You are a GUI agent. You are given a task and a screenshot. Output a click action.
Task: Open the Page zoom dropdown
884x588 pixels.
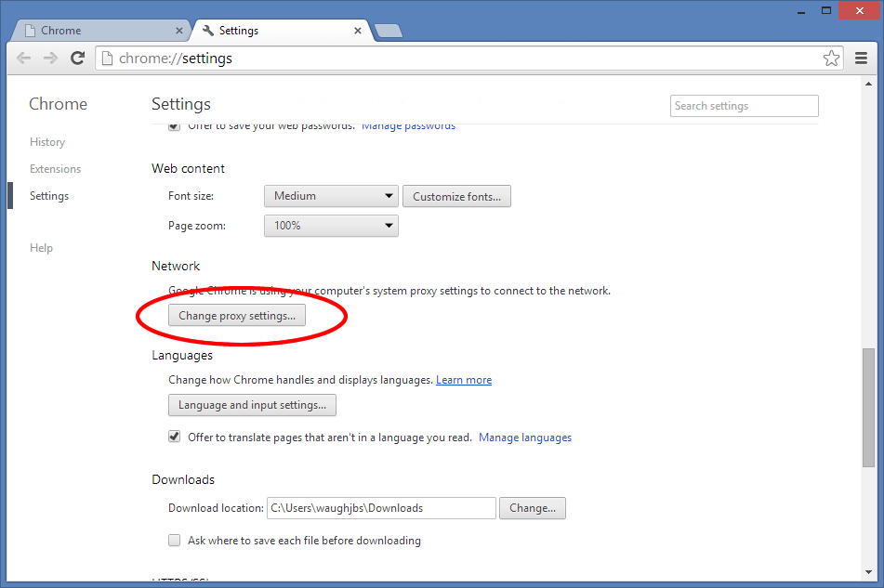pos(330,225)
